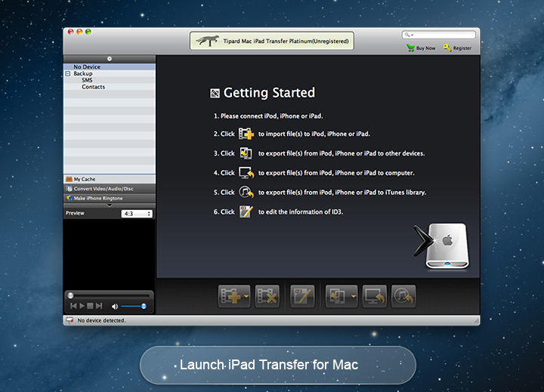Click the green zoom window button

point(88,32)
